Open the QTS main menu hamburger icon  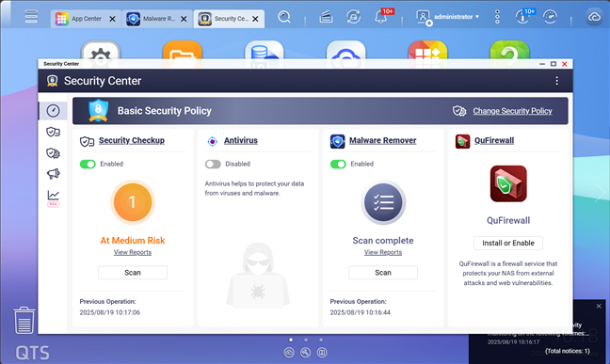[31, 16]
